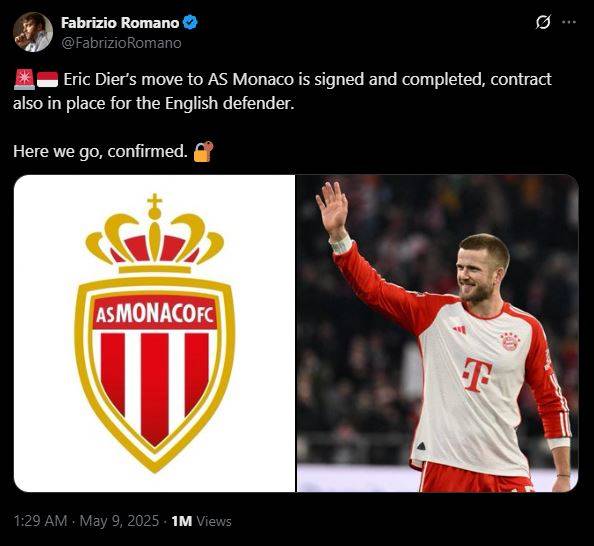Click the 1:29 AM timestamp
Screen dimensions: 594x546
pos(40,521)
